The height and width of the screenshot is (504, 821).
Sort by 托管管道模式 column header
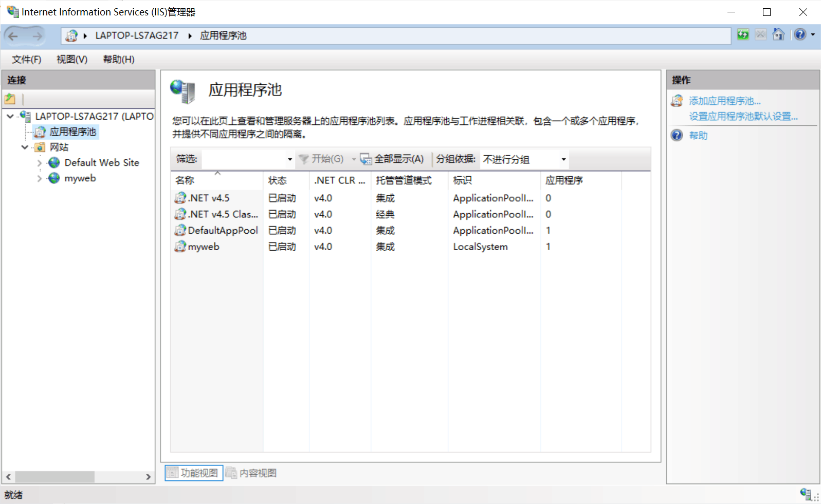pyautogui.click(x=409, y=180)
